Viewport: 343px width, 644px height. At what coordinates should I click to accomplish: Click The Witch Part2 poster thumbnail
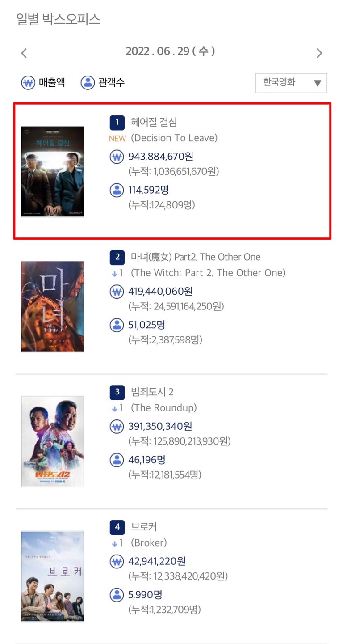click(x=53, y=307)
